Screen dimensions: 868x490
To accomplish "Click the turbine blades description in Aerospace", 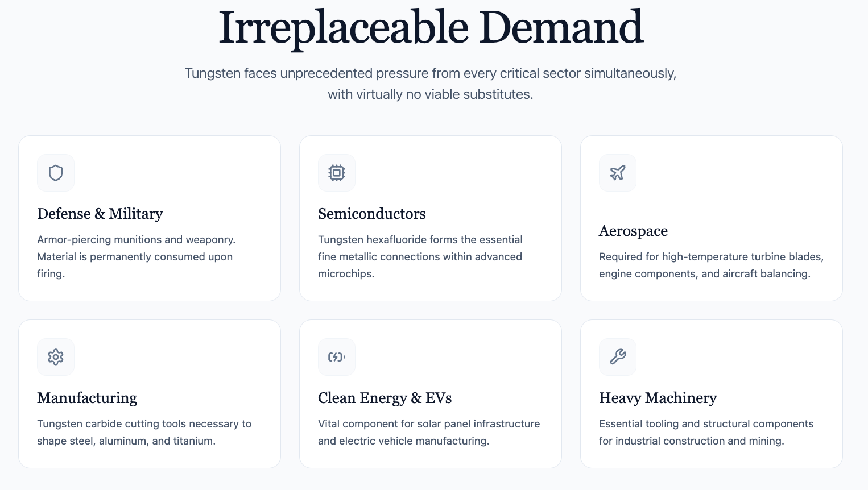I will click(x=712, y=265).
